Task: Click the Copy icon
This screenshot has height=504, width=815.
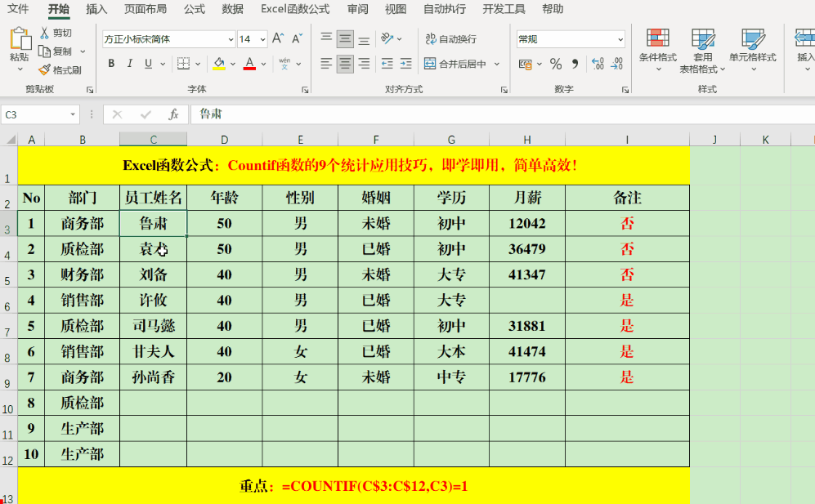Action: point(45,51)
